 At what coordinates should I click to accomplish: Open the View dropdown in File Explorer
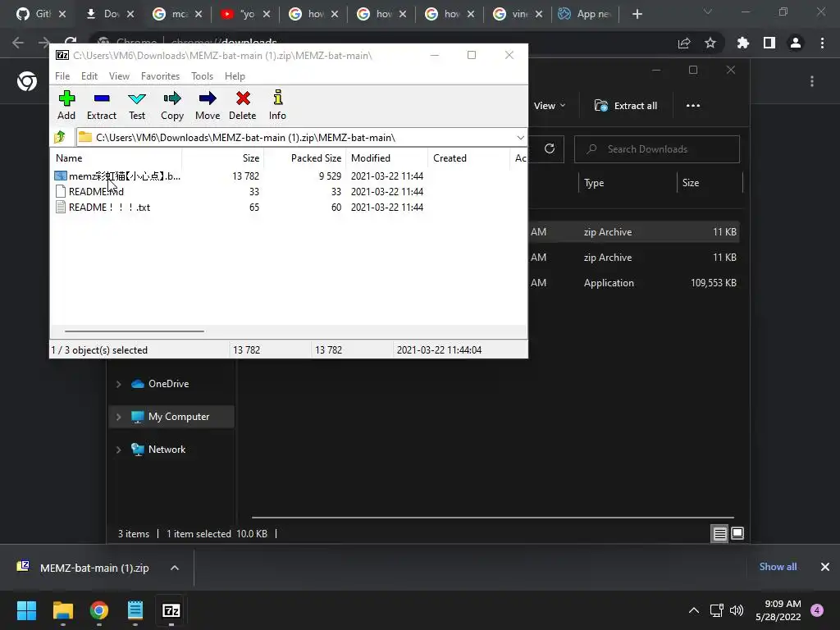point(550,106)
